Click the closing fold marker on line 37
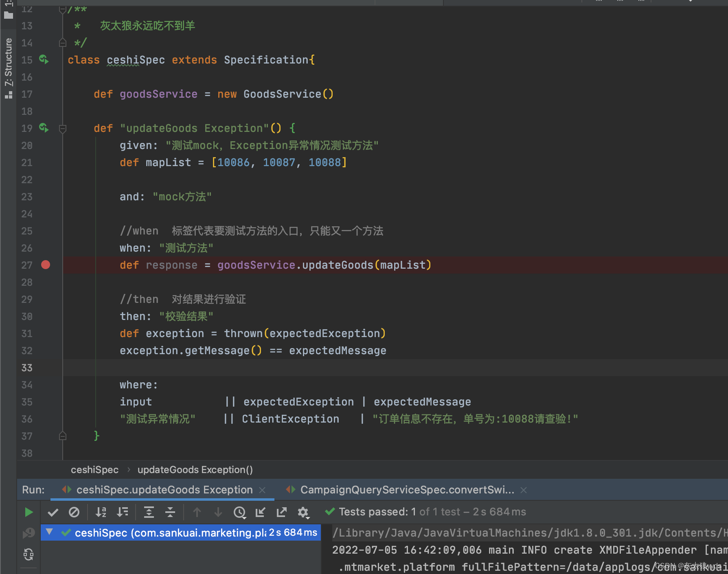Viewport: 728px width, 574px height. [63, 436]
